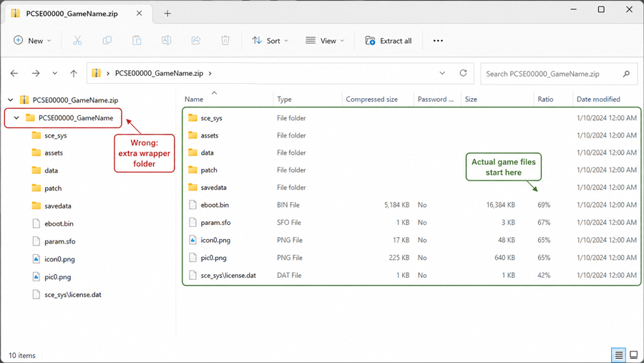The height and width of the screenshot is (363, 644).
Task: Click the Rename icon in toolbar
Action: coord(166,40)
